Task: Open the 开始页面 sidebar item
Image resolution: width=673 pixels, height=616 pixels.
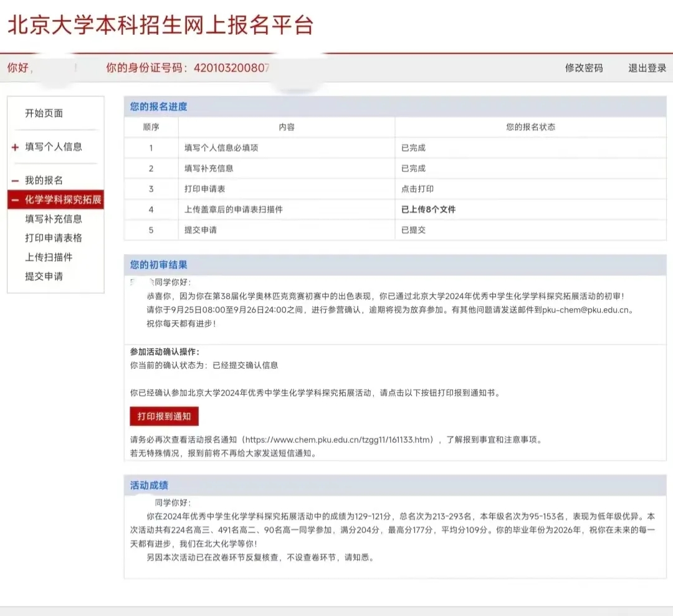Action: click(44, 113)
